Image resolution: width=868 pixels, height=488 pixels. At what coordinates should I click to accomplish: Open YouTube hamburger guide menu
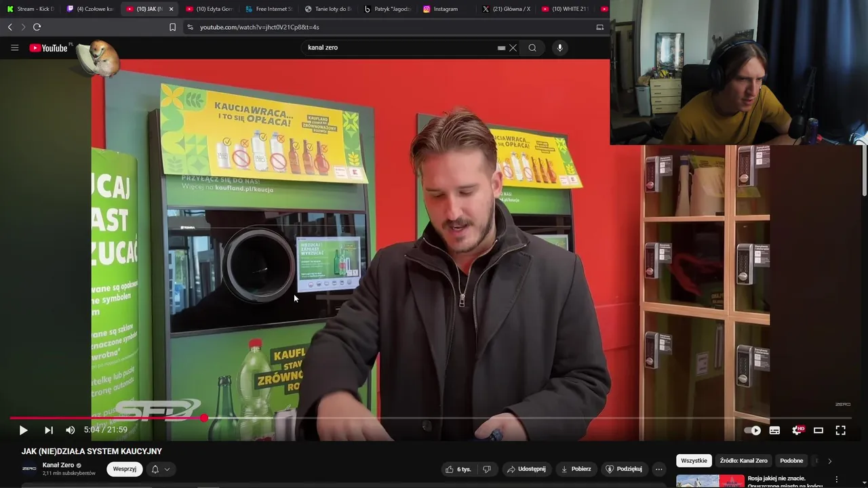coord(14,47)
